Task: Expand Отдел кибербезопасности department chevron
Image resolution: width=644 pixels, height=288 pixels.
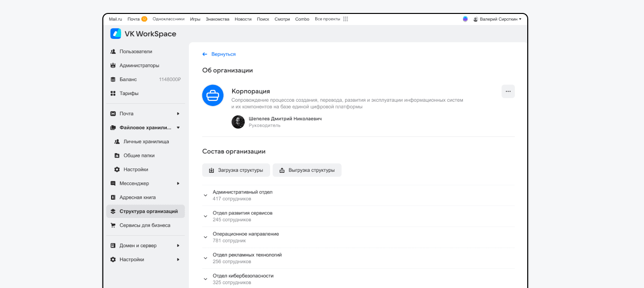Action: [206, 279]
